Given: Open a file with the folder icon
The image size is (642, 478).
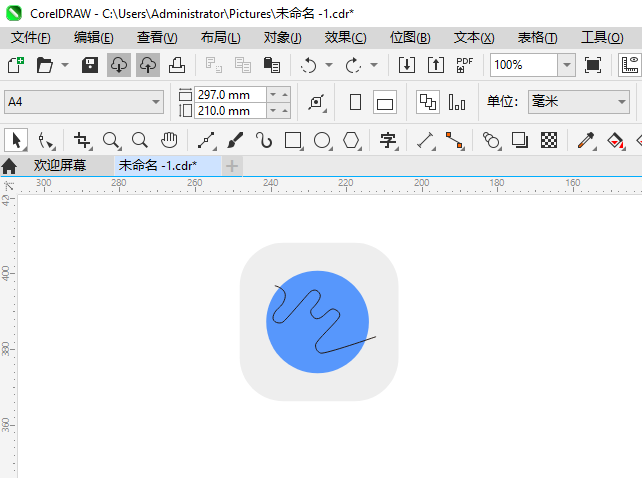Looking at the screenshot, I should coord(45,65).
